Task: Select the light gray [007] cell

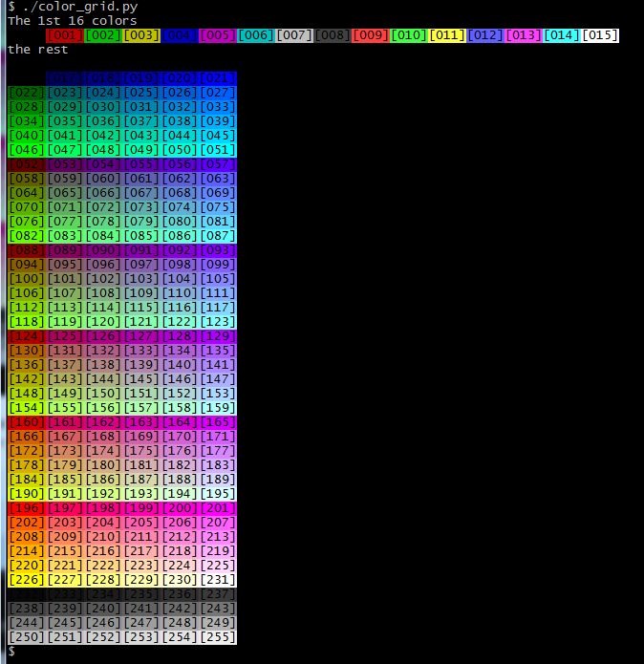Action: (294, 35)
